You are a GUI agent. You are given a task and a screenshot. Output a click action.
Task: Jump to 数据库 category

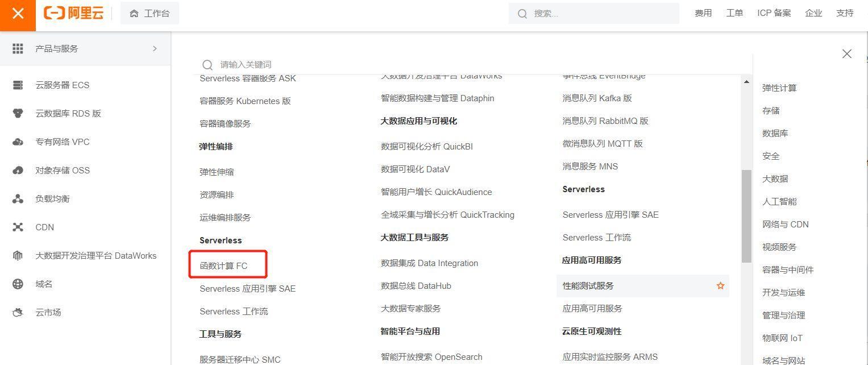(775, 134)
